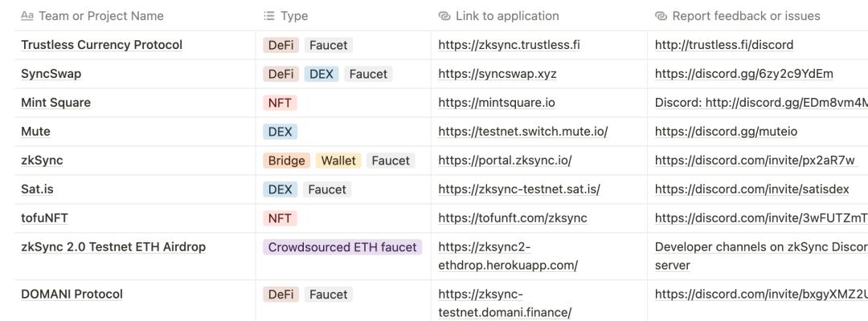Open the discord.gg/muteio feedback link
Viewport: 868px width, 321px height.
726,132
